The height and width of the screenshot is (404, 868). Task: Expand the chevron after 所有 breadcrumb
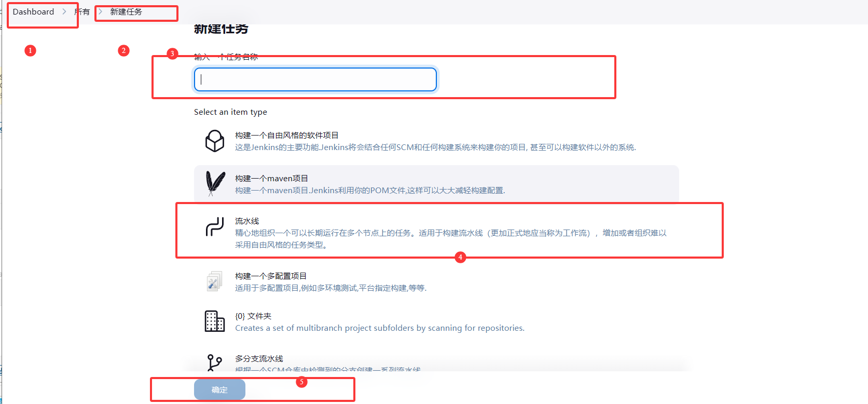100,11
